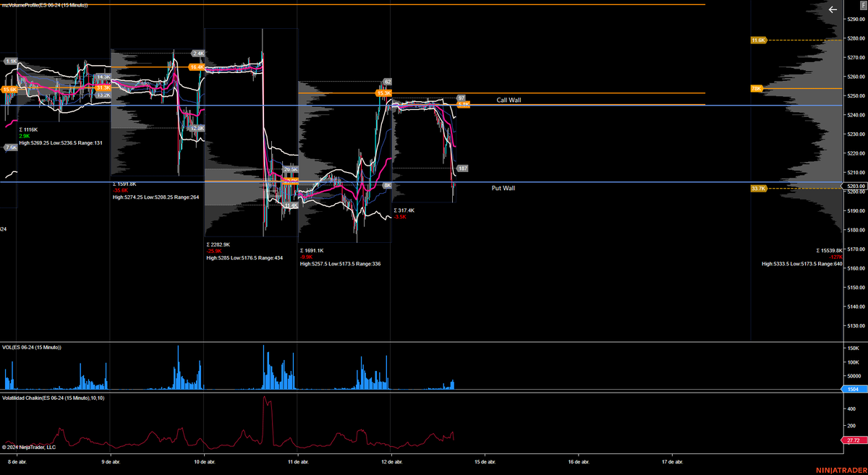
Task: Click the orange 31.3K volume tag
Action: (103, 88)
